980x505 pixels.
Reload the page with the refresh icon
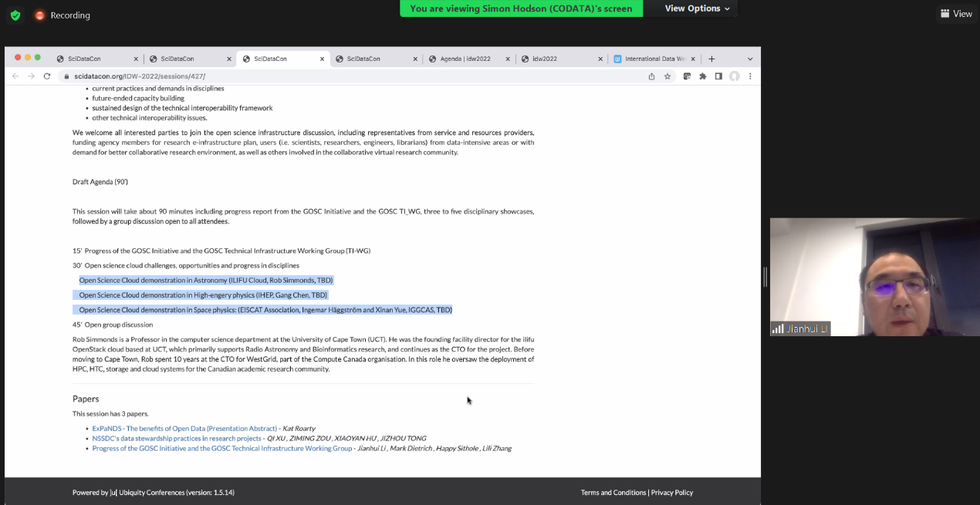[x=47, y=76]
